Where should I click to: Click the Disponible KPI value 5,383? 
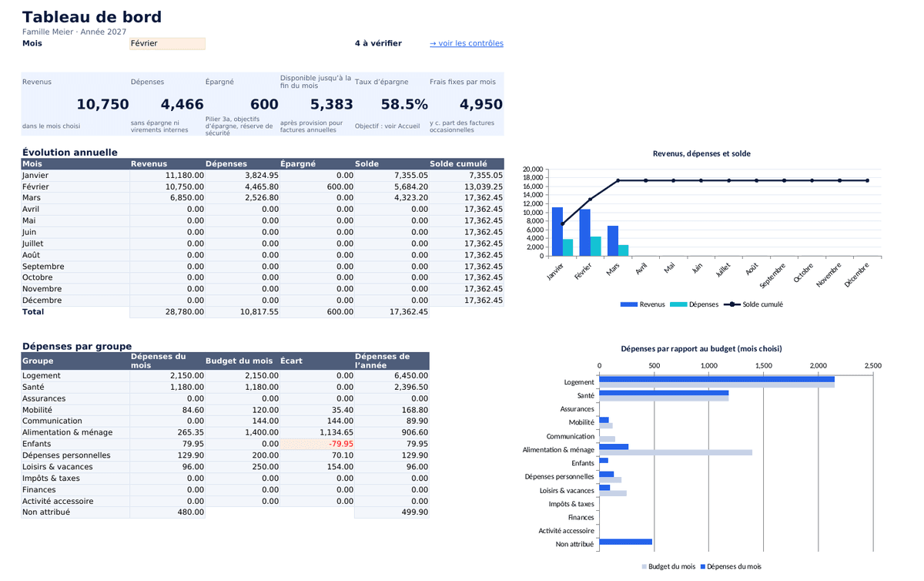click(x=331, y=104)
